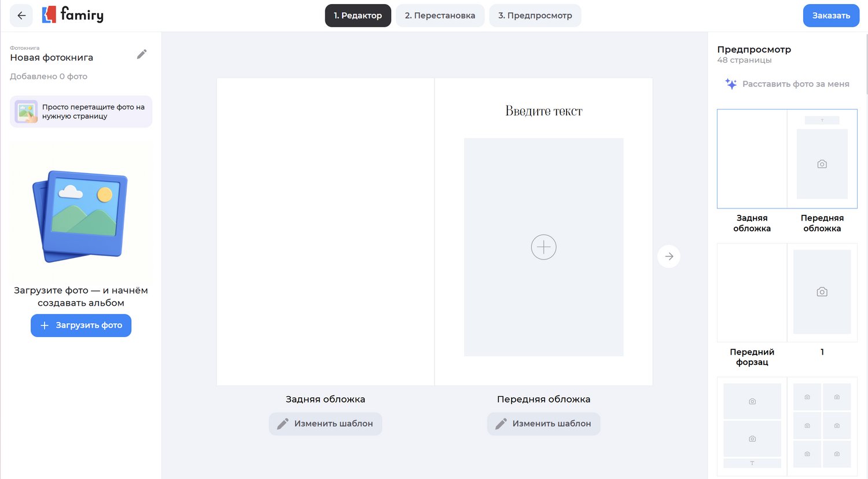Click the polaroid photos illustration
The image size is (868, 479).
(81, 215)
